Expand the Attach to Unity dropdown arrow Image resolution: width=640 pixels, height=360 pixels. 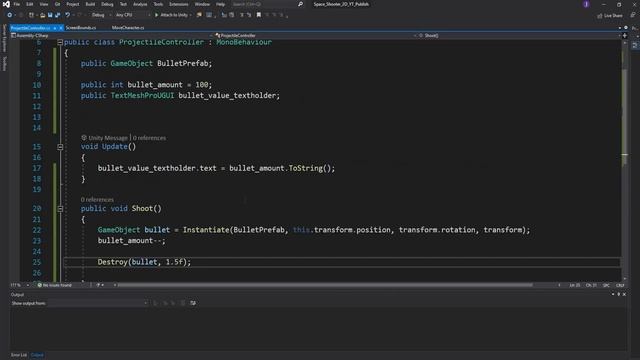coord(191,15)
